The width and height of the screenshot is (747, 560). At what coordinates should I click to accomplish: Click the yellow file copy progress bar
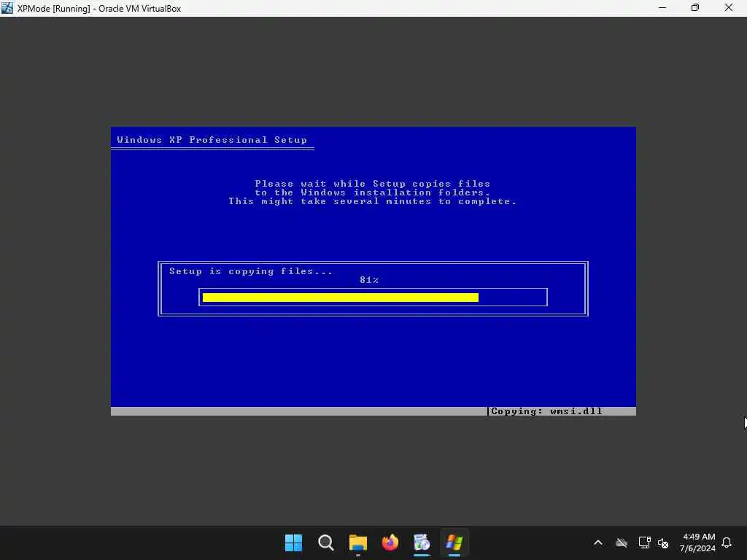tap(340, 297)
